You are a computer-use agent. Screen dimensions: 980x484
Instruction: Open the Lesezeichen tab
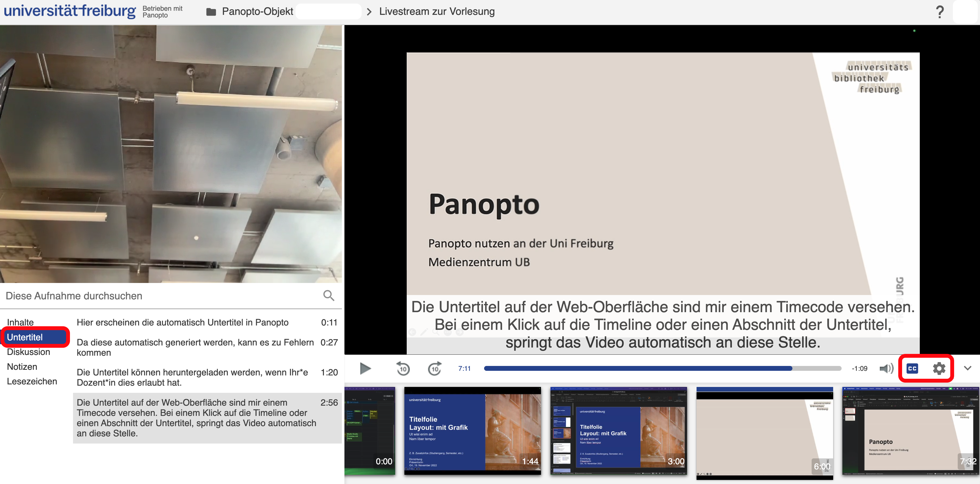point(32,381)
